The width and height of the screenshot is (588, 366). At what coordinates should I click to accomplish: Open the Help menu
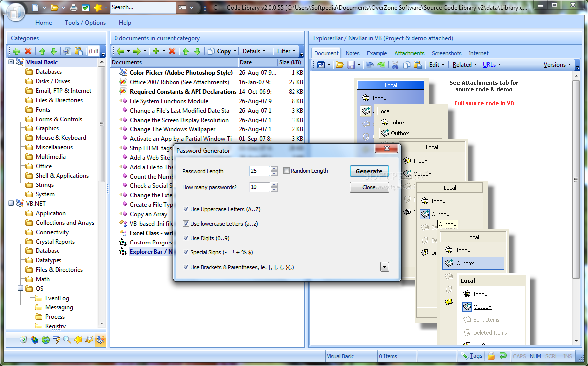(125, 22)
